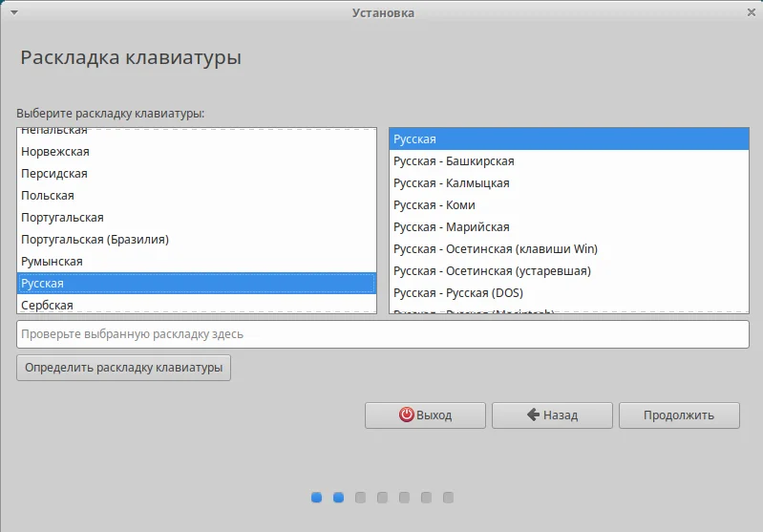Pick Русская - Марийская variant
763x532 pixels.
[x=569, y=226]
